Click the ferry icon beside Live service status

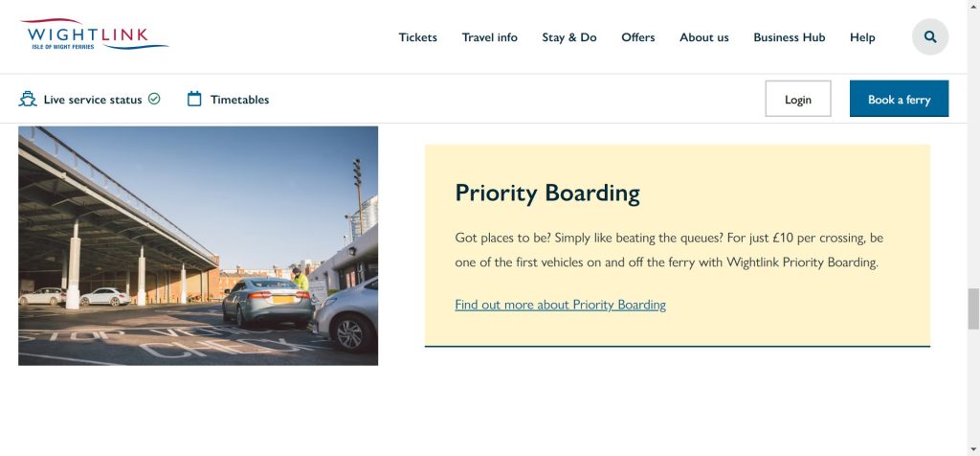(x=28, y=99)
